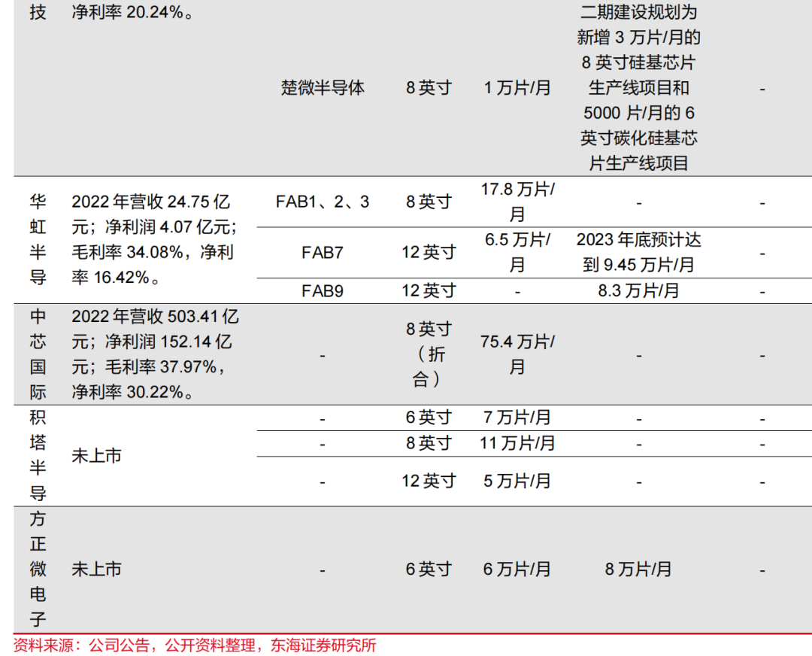This screenshot has height=656, width=812.
Task: Click "8 英寸" in the FAB1、2、3 row
Action: (429, 202)
